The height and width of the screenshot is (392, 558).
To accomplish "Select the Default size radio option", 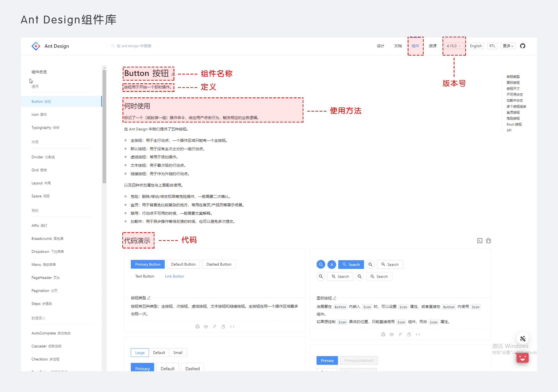I will 159,353.
